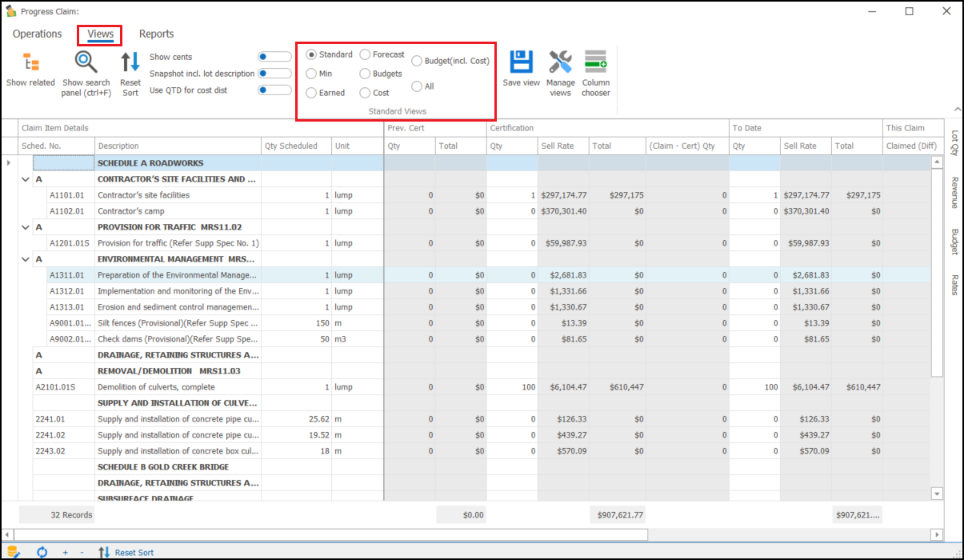Select the Budgets view radio button

(365, 74)
